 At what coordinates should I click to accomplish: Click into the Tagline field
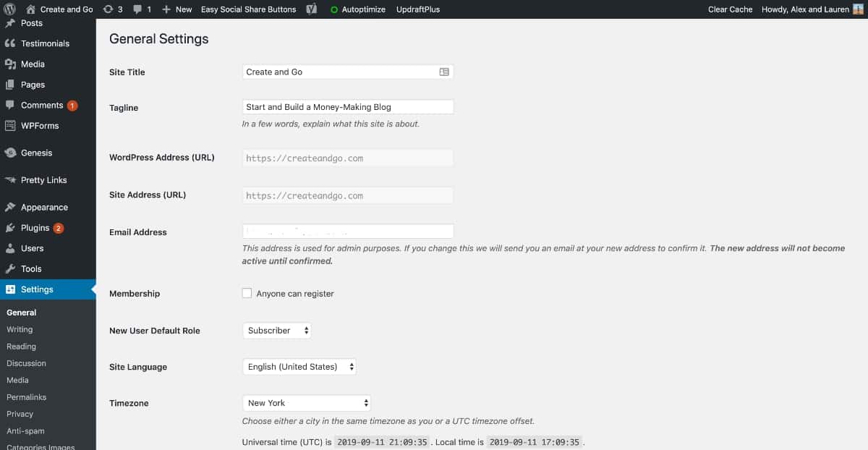click(x=348, y=107)
